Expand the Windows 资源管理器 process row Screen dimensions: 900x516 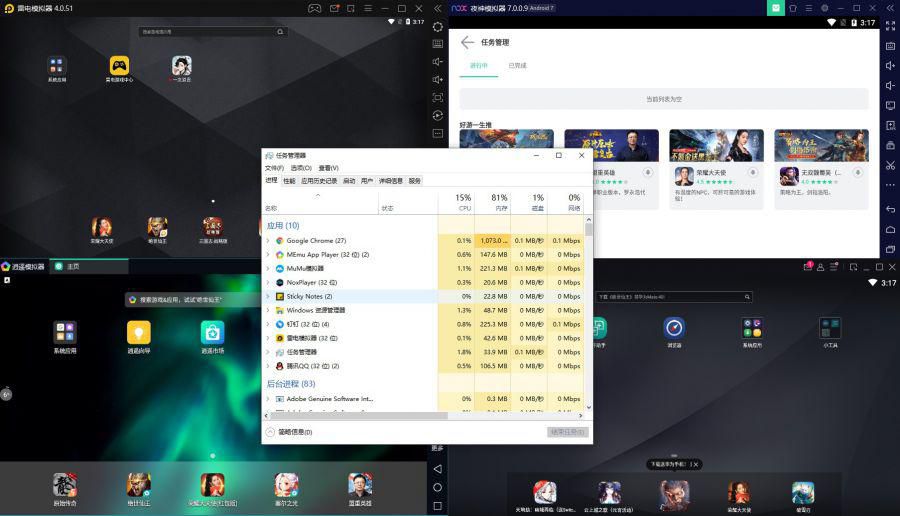[267, 310]
